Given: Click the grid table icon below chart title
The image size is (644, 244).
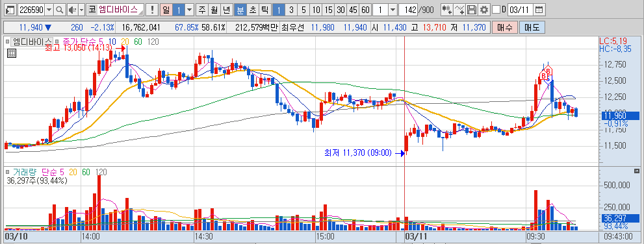Looking at the screenshot, I should (x=12, y=53).
